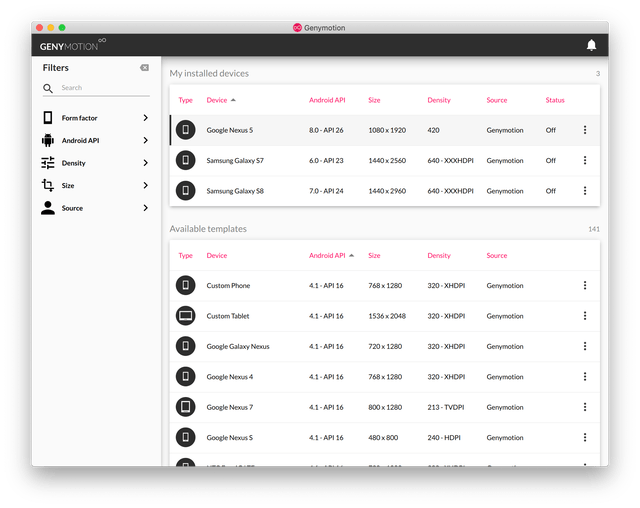Click the Custom Tablet type icon

click(185, 316)
